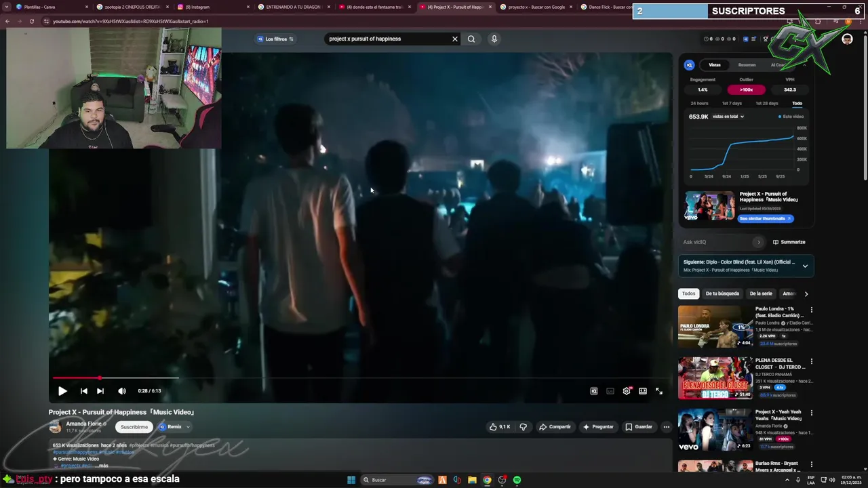Expand the Siguiente mix playlist chevron
The width and height of the screenshot is (868, 488).
(805, 266)
